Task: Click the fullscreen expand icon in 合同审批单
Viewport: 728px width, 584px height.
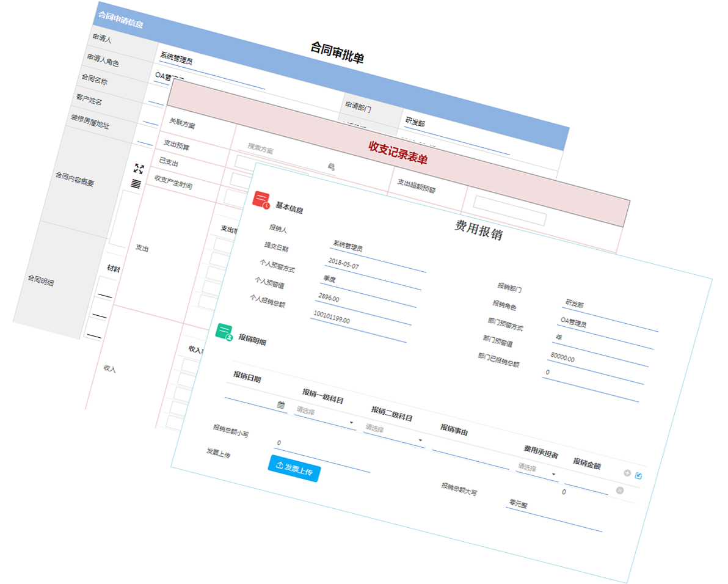Action: click(x=139, y=169)
